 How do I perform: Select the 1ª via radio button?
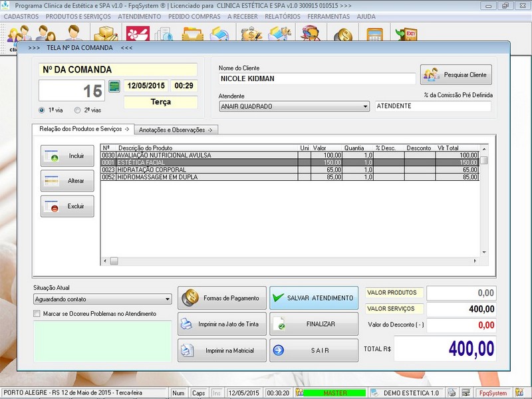point(43,110)
